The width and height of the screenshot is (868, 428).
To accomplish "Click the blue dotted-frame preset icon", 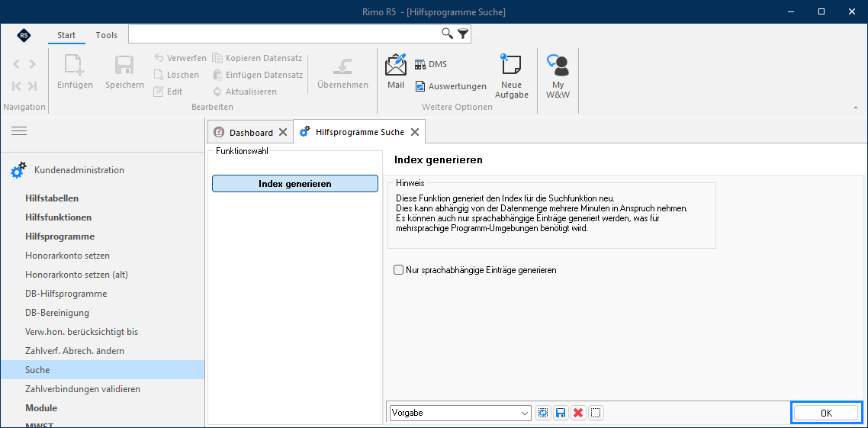I will tap(543, 413).
